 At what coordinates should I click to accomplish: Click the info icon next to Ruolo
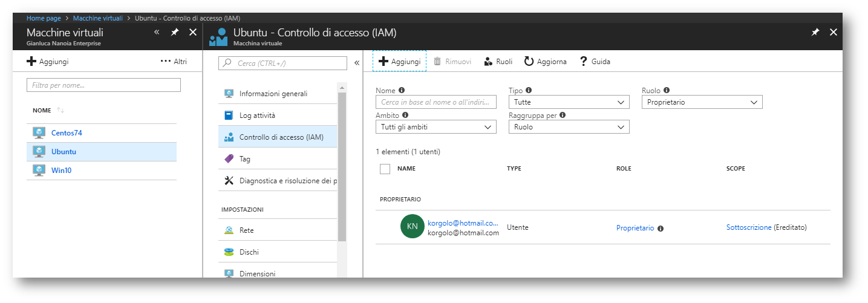[667, 90]
